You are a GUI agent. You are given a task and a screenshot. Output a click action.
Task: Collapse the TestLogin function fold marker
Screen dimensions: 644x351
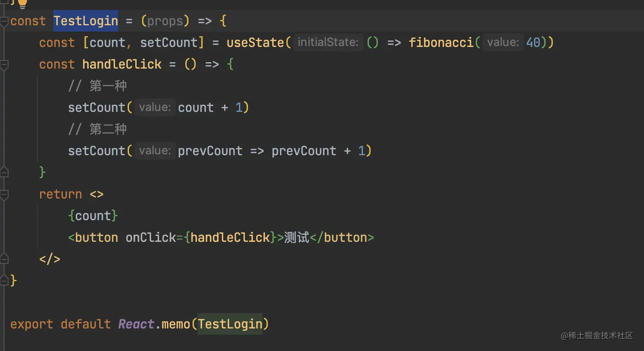click(x=4, y=21)
